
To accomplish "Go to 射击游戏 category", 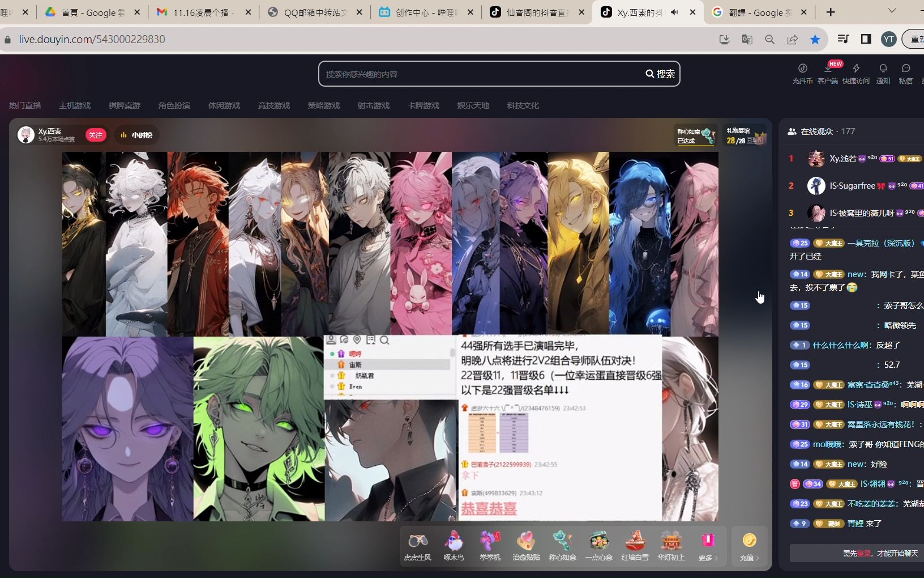I will (x=374, y=105).
